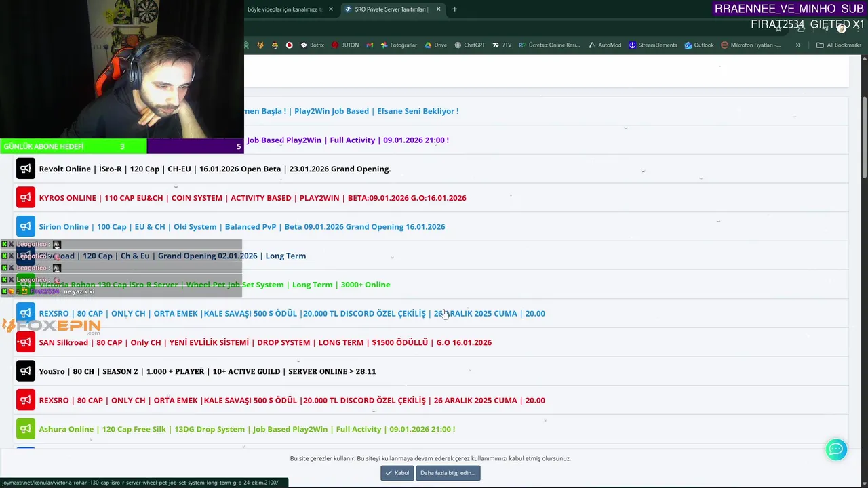The height and width of the screenshot is (488, 868).
Task: Close the SRO Private Server Tanıtımları tab
Action: point(438,9)
